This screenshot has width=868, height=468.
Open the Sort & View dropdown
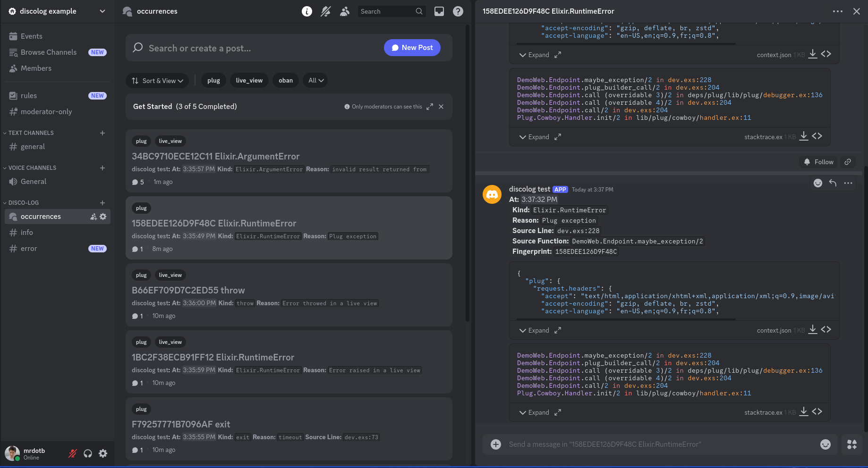[157, 81]
